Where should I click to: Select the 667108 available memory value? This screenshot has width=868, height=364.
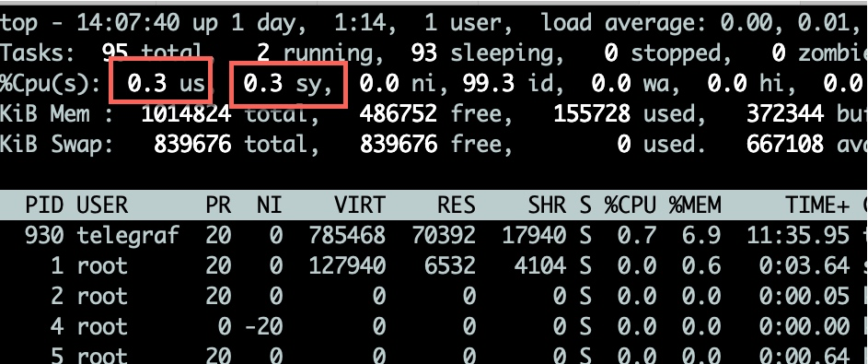tap(785, 144)
